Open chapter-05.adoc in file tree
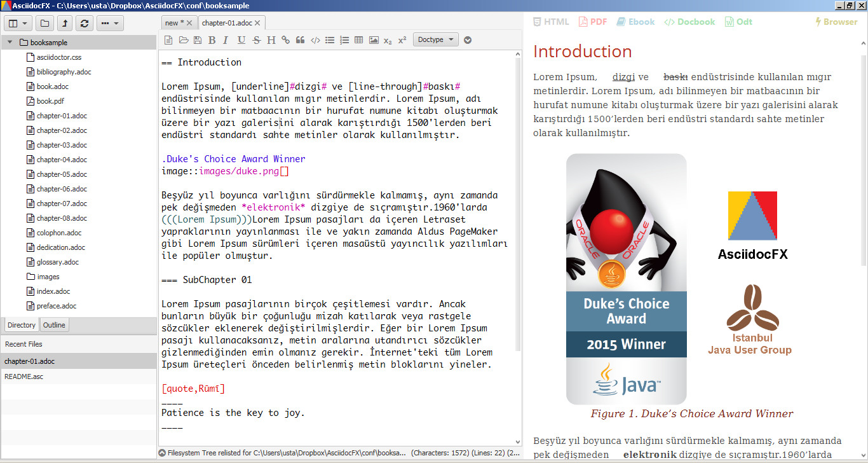Screen dimensions: 868x463 click(62, 174)
